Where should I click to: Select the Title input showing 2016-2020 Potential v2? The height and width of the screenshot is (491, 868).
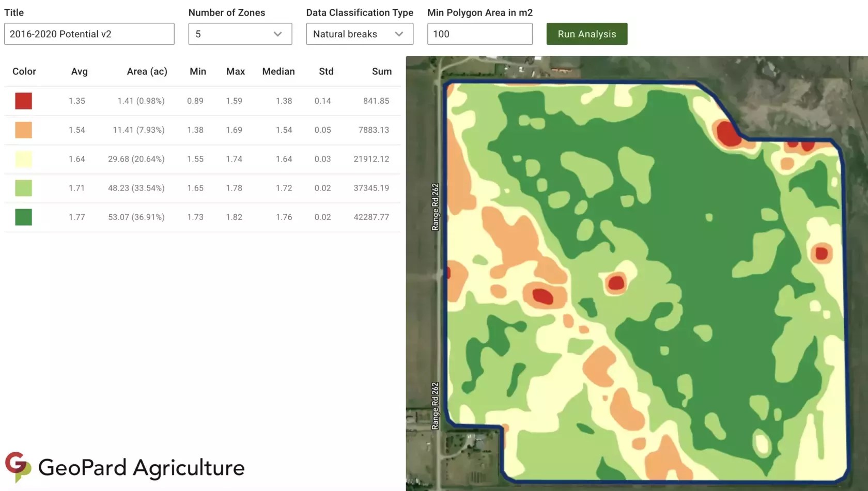(89, 34)
